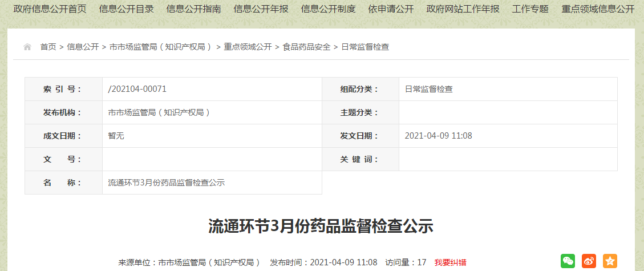Go to the 信息公开指南 menu
The width and height of the screenshot is (644, 271).
pyautogui.click(x=194, y=9)
